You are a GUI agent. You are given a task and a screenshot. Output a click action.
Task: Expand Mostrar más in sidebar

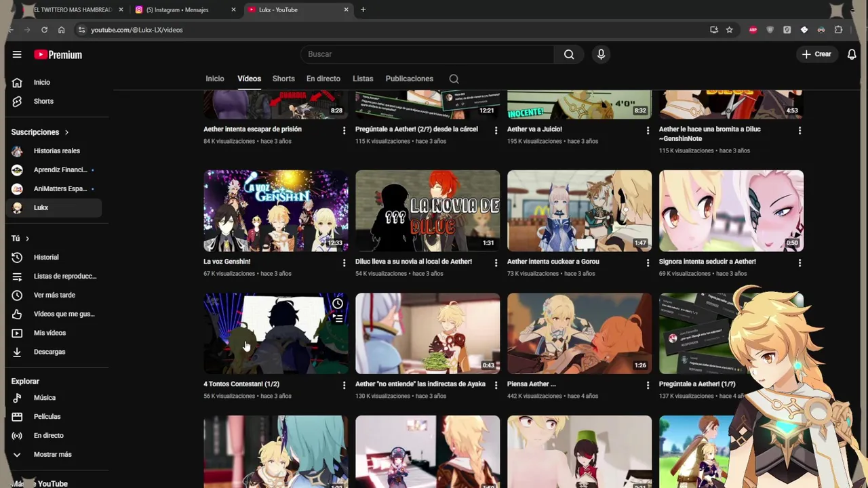[54, 455]
